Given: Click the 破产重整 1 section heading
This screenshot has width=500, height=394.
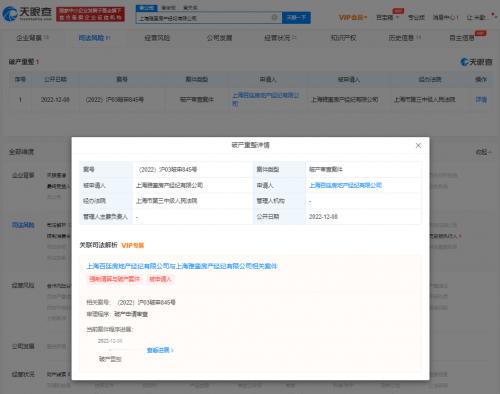Looking at the screenshot, I should click(24, 62).
